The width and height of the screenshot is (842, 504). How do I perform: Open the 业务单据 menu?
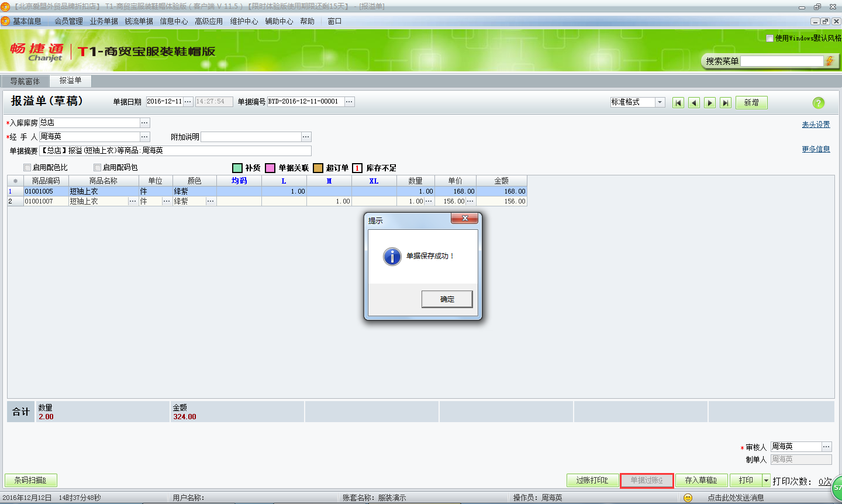tap(103, 21)
